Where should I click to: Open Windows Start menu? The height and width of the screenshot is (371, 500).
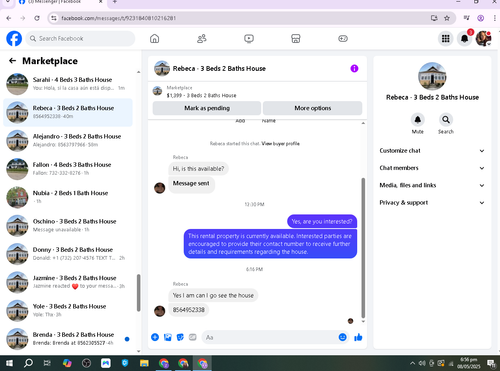point(9,363)
